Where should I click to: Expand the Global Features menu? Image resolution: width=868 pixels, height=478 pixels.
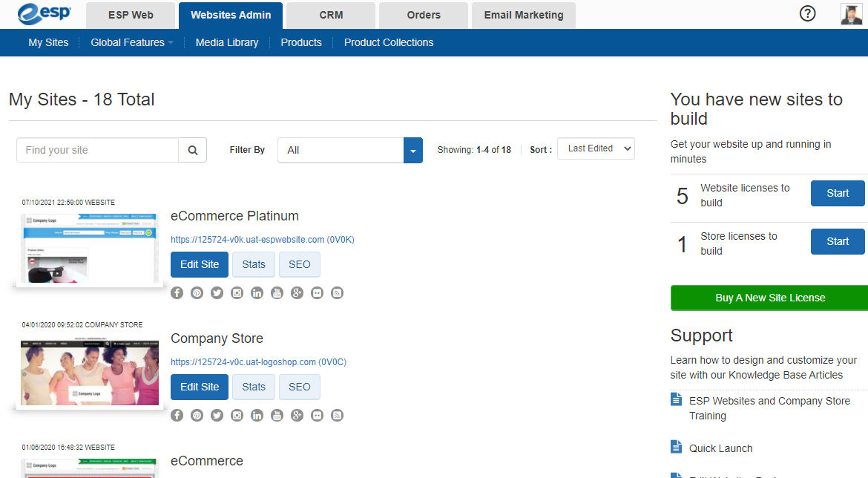[x=132, y=42]
